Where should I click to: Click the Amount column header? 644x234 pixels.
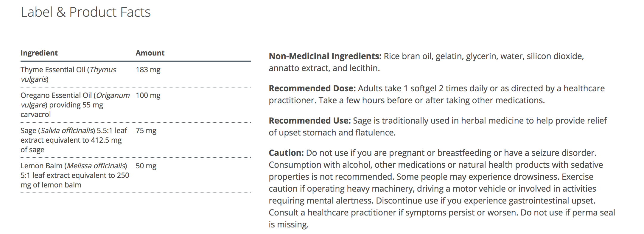pyautogui.click(x=150, y=53)
